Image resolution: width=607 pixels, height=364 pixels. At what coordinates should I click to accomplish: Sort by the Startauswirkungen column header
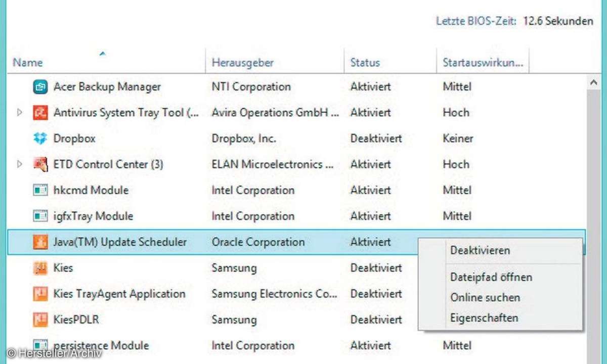click(483, 63)
